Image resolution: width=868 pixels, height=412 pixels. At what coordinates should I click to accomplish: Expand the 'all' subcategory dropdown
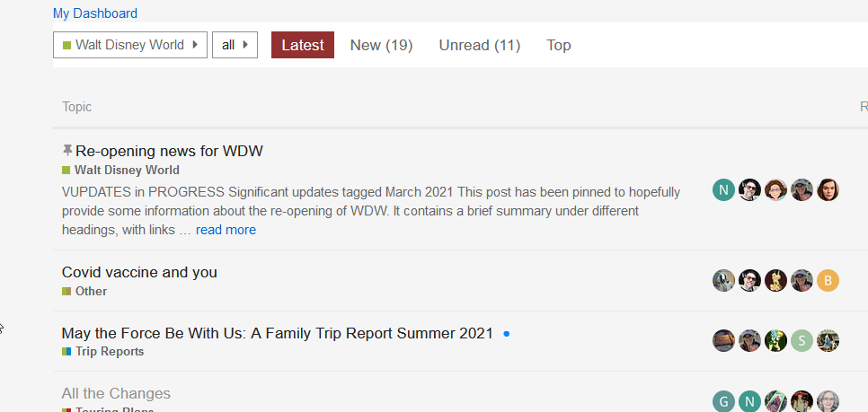[x=235, y=45]
